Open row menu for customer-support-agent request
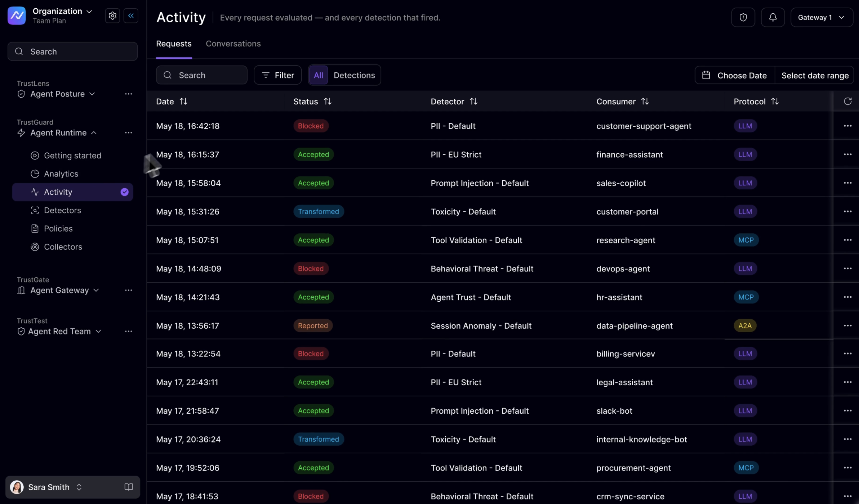Viewport: 859px width, 504px height. click(847, 126)
